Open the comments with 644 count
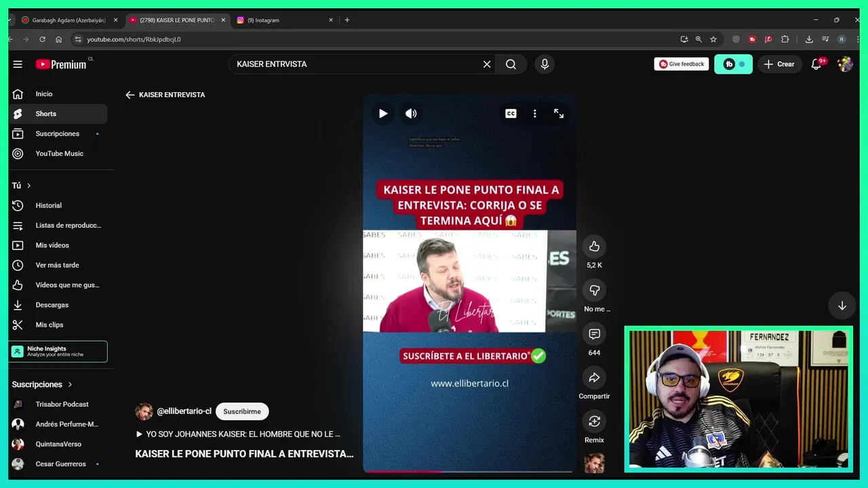The width and height of the screenshot is (868, 488). click(x=594, y=334)
